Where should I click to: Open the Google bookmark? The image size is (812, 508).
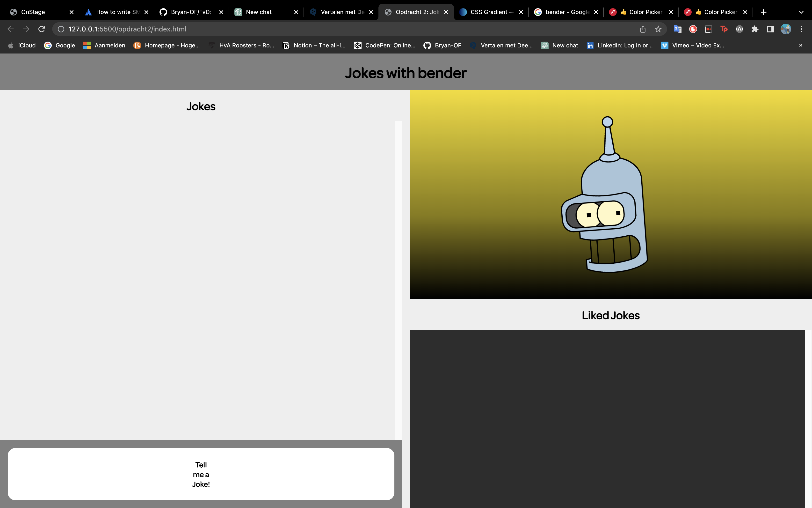point(60,45)
